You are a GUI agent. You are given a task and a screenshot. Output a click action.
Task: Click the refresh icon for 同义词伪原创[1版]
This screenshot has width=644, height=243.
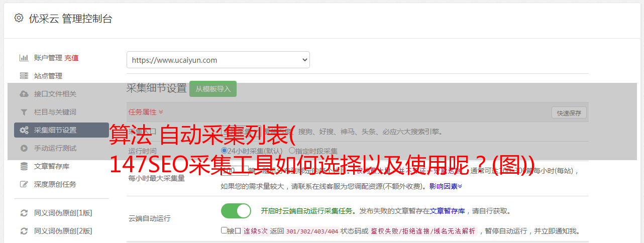pos(24,213)
